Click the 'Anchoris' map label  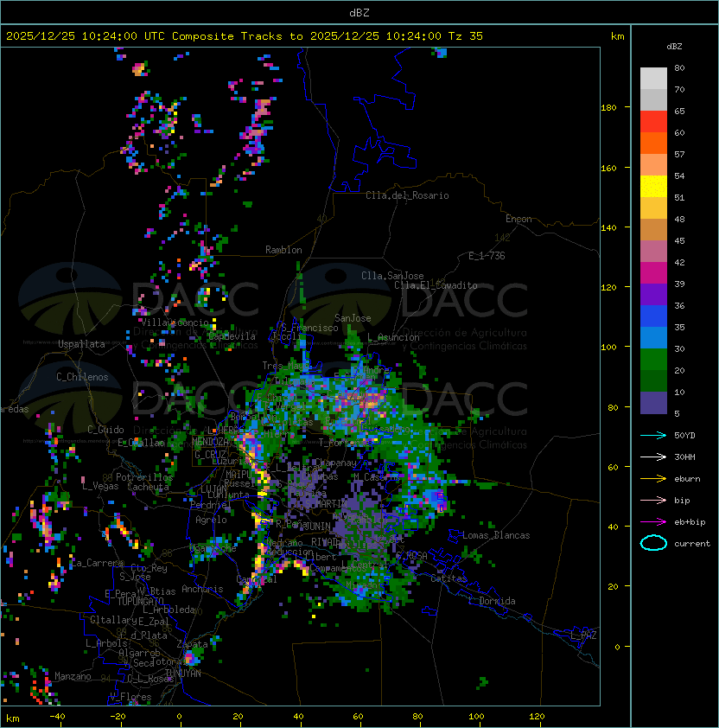pyautogui.click(x=202, y=589)
